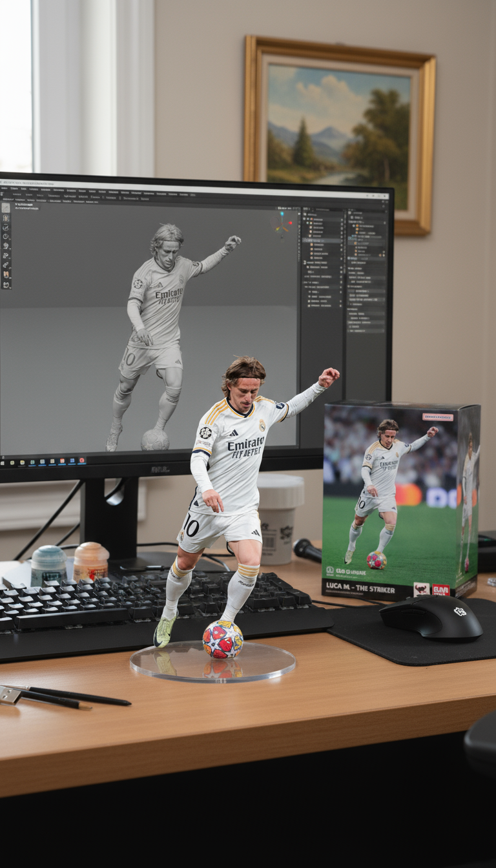
Task: Open the bottom dropdown field in the properties panel
Action: point(366,329)
